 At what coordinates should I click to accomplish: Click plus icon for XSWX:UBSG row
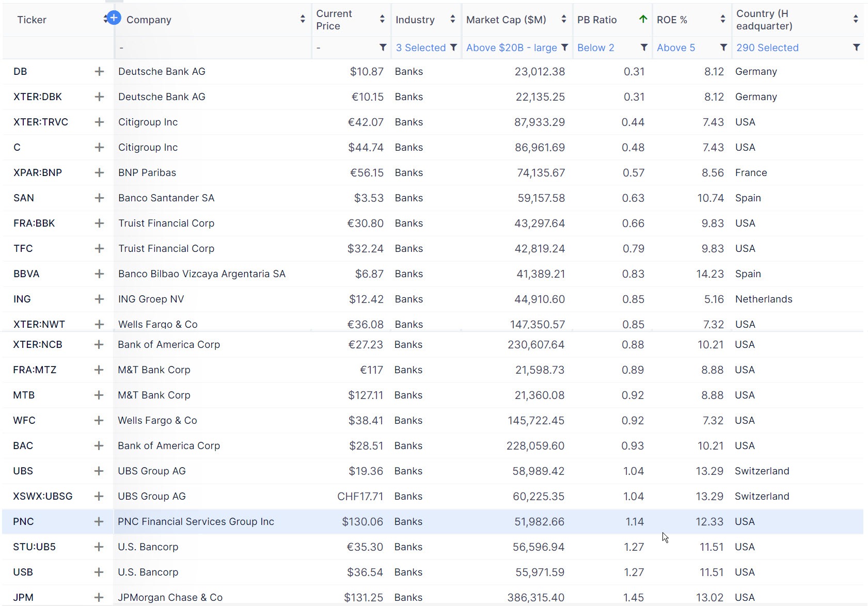click(x=99, y=497)
